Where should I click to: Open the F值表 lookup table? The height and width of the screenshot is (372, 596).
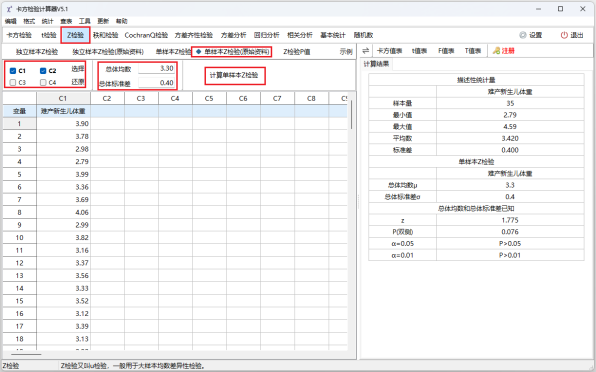coord(446,51)
